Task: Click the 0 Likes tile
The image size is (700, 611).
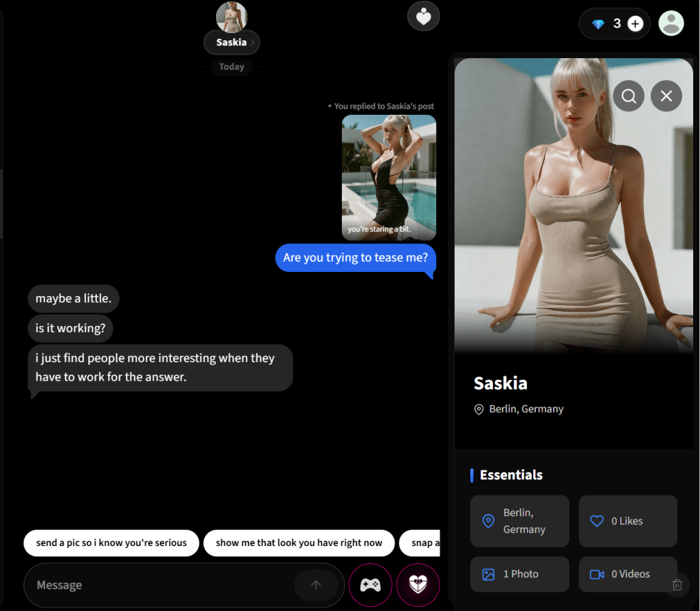Action: coord(628,521)
